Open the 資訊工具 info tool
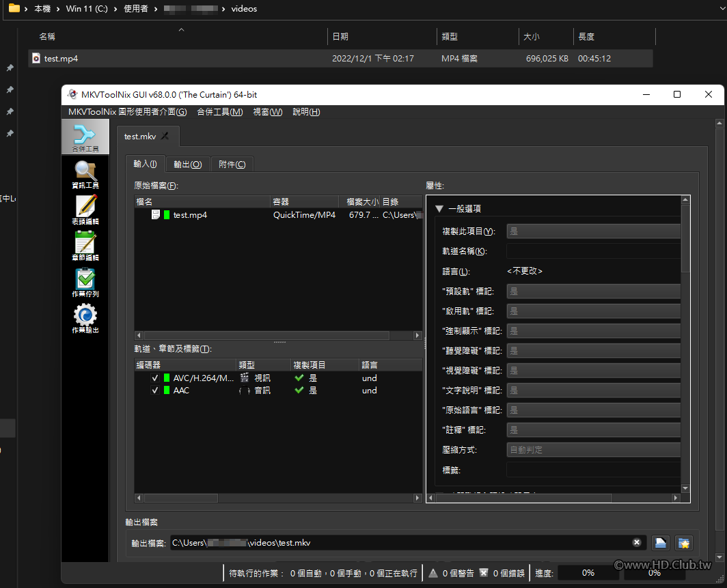Image resolution: width=727 pixels, height=588 pixels. pos(85,174)
